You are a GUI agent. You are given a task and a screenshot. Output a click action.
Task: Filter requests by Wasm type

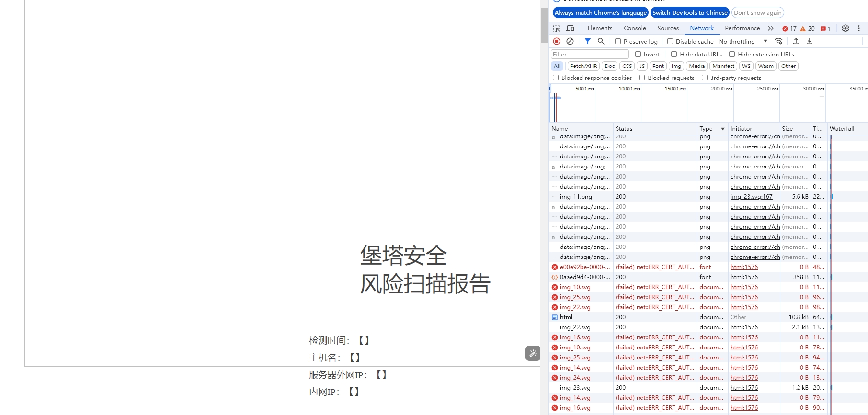click(765, 66)
